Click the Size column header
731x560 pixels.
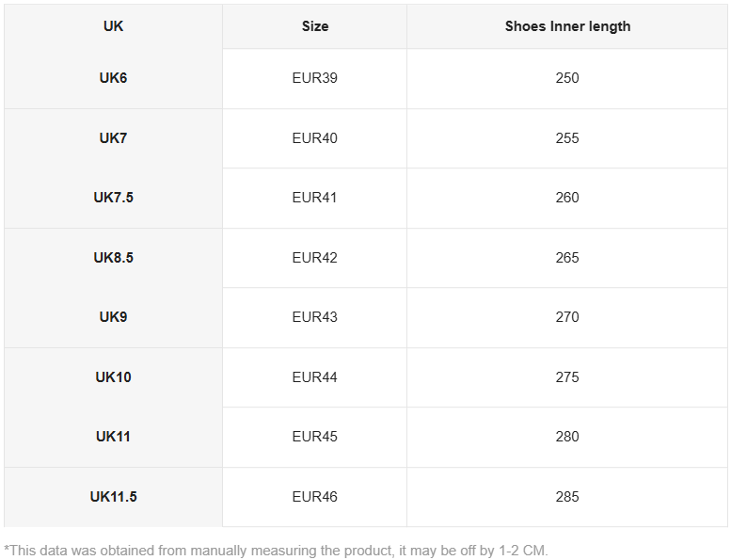tap(315, 26)
